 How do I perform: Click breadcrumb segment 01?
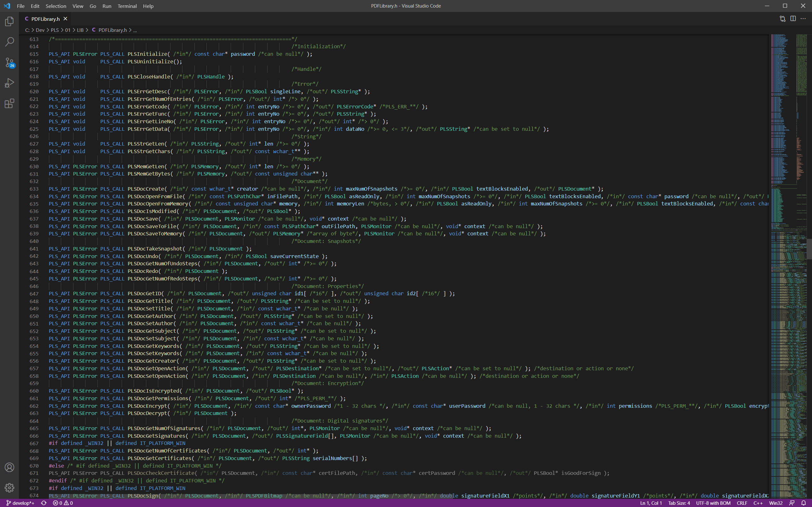(68, 30)
